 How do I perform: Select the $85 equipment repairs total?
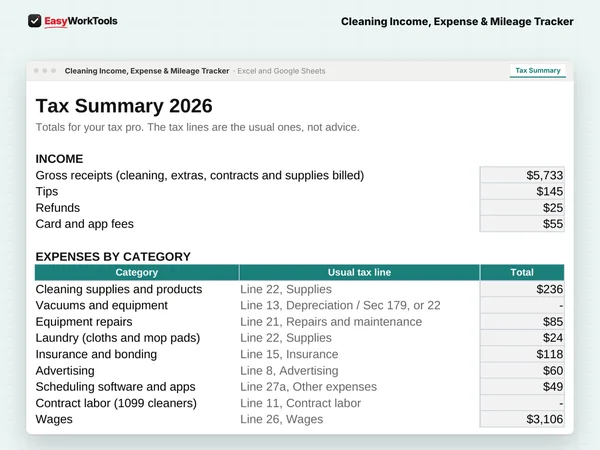522,322
